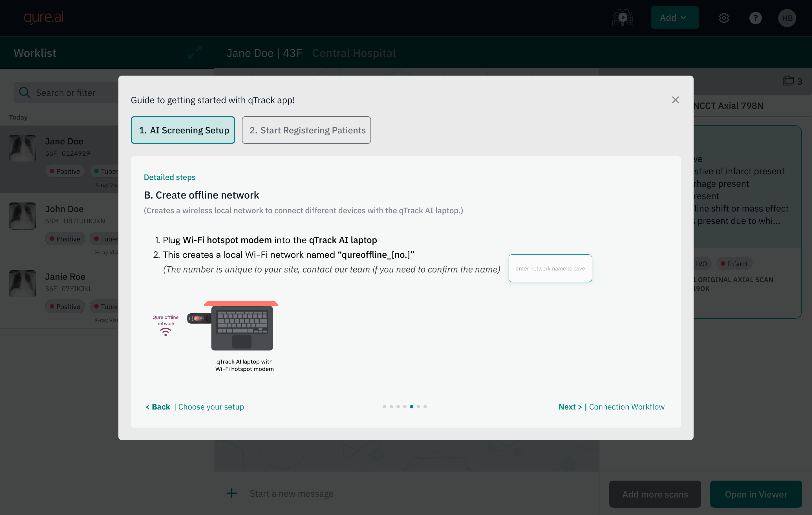
Task: Click Positive tag on John Doe row
Action: [65, 239]
